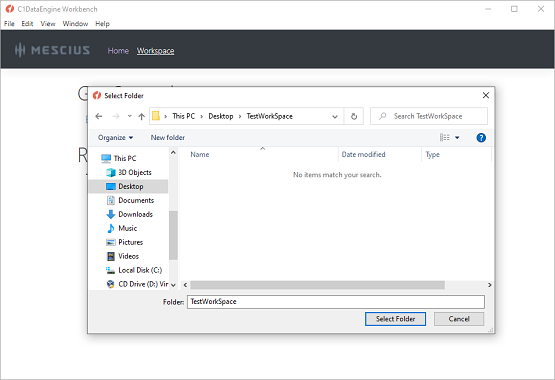Open 3D Objects in navigation pane
Screen dimensions: 555x380
point(135,172)
